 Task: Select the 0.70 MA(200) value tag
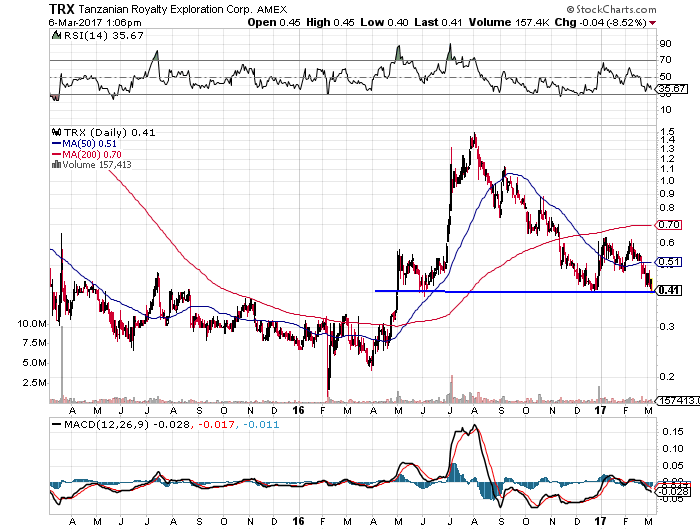coord(668,225)
